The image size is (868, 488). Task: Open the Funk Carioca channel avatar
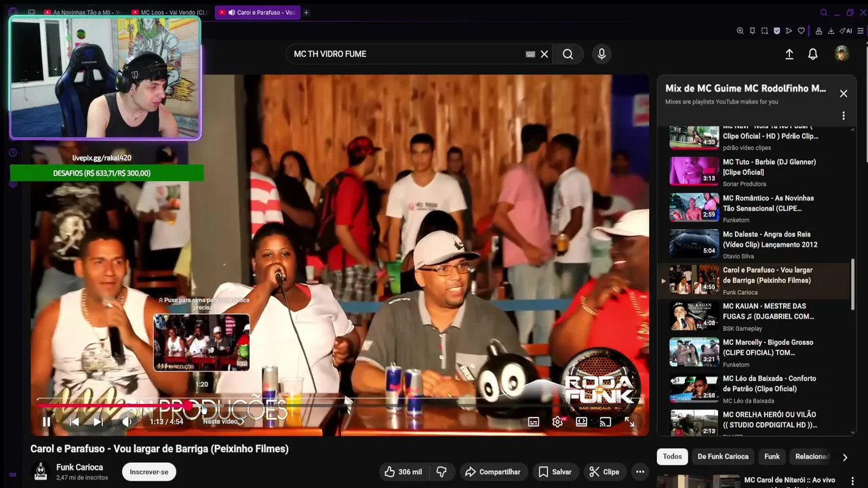41,472
